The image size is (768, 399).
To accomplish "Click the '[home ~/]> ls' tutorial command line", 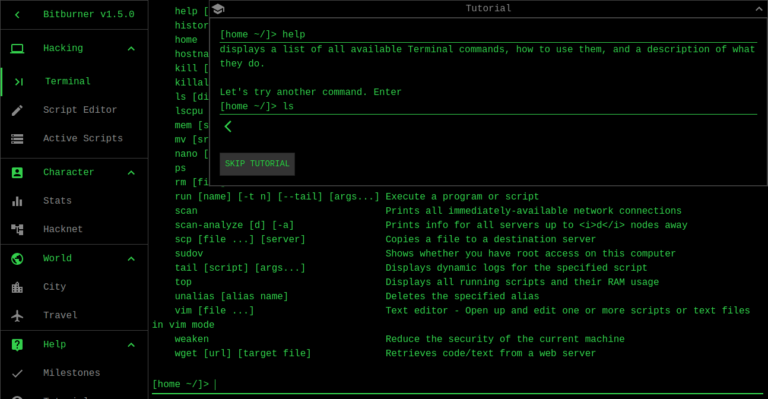I will point(257,106).
